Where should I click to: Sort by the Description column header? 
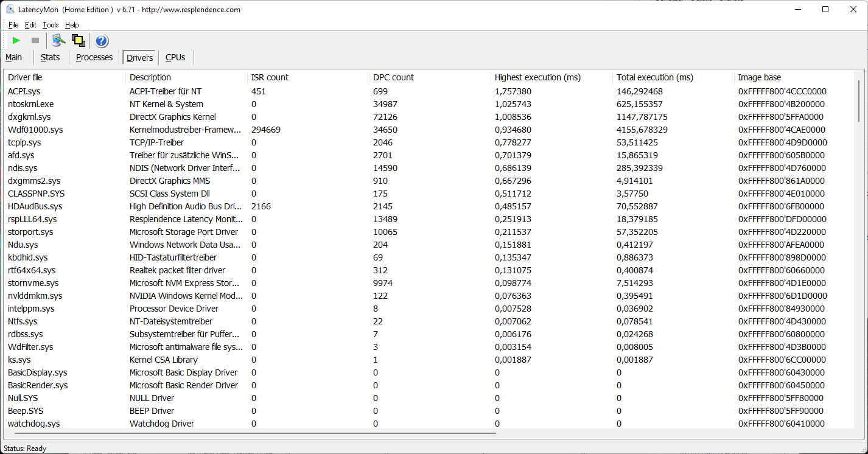186,77
